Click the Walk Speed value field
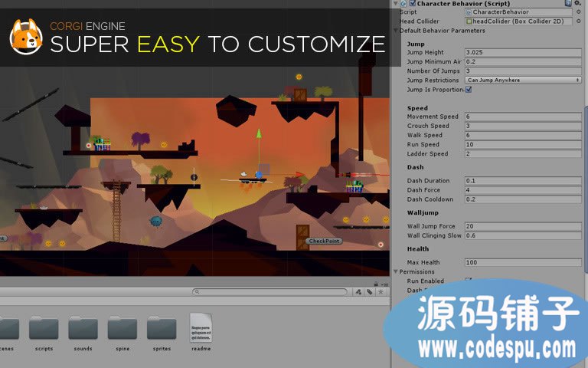 523,135
